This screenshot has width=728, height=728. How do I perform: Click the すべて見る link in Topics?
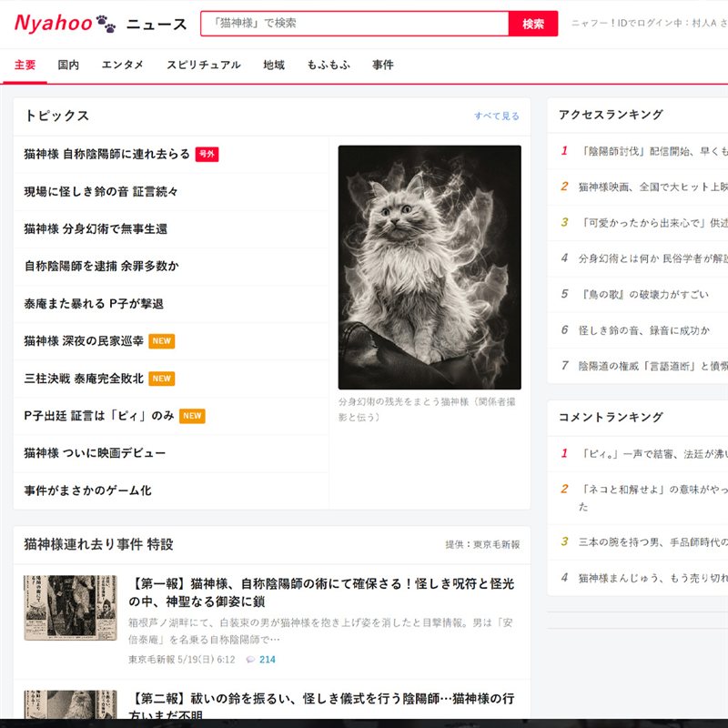pyautogui.click(x=496, y=116)
